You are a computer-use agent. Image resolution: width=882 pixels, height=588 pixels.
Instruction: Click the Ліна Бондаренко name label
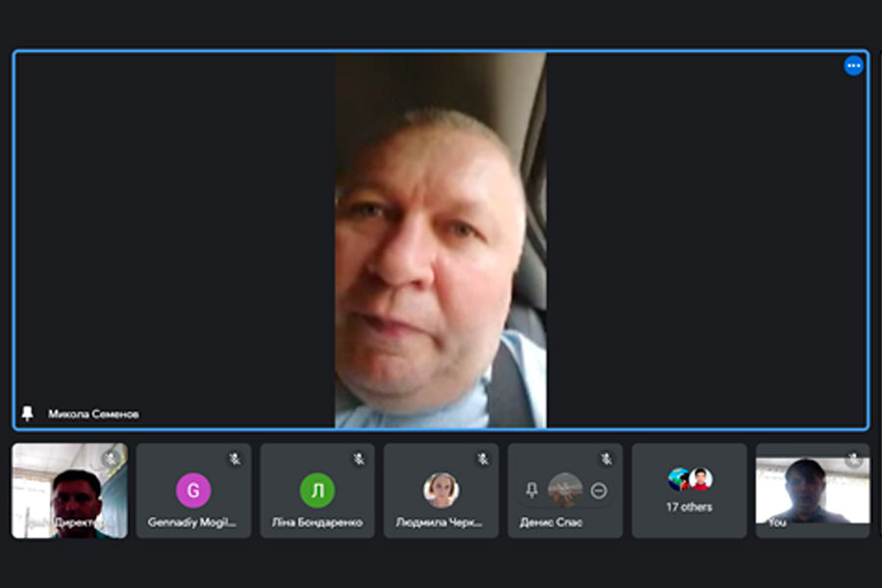tap(318, 522)
